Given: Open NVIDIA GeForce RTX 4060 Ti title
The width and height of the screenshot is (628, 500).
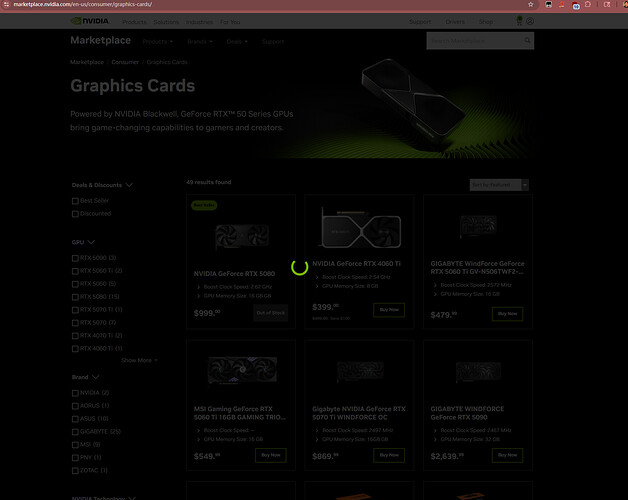Looking at the screenshot, I should click(356, 264).
